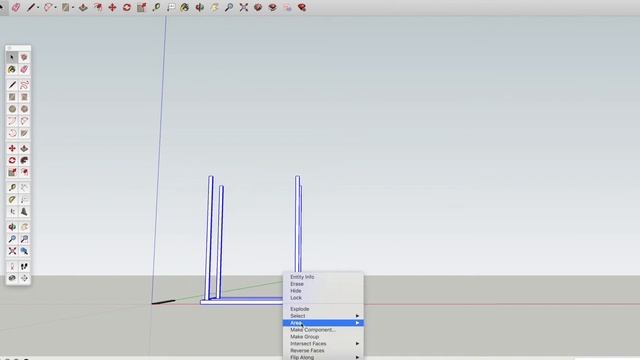Screen dimensions: 640x360
Task: Choose the Tape Measure in the left palette
Action: 12,188
